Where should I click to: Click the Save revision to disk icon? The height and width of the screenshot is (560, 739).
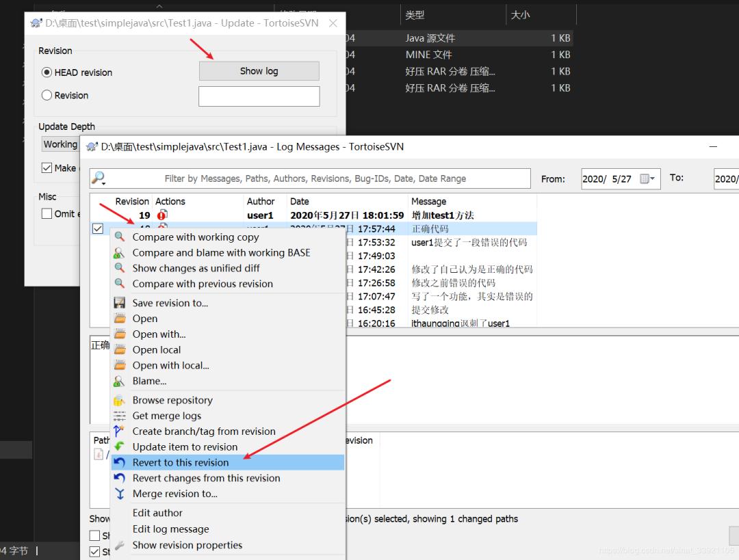(120, 303)
